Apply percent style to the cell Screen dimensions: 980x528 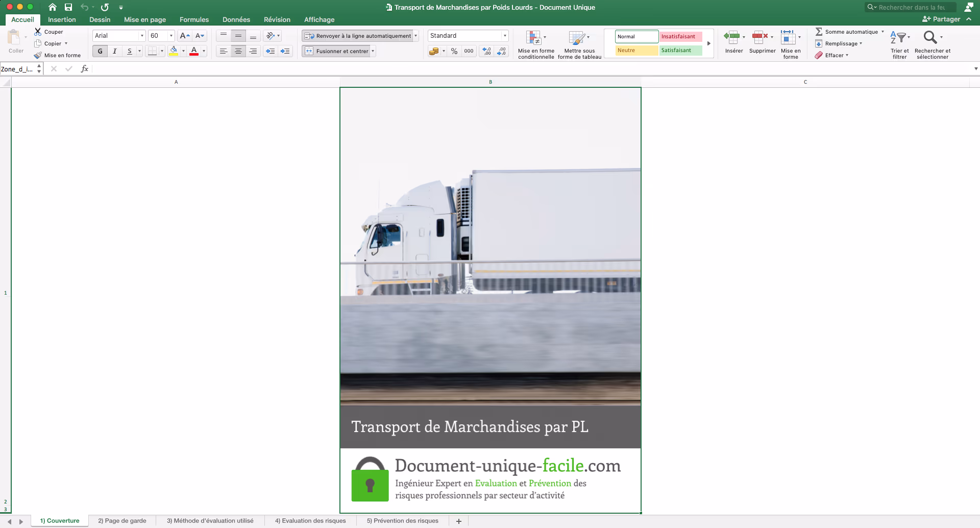(454, 51)
